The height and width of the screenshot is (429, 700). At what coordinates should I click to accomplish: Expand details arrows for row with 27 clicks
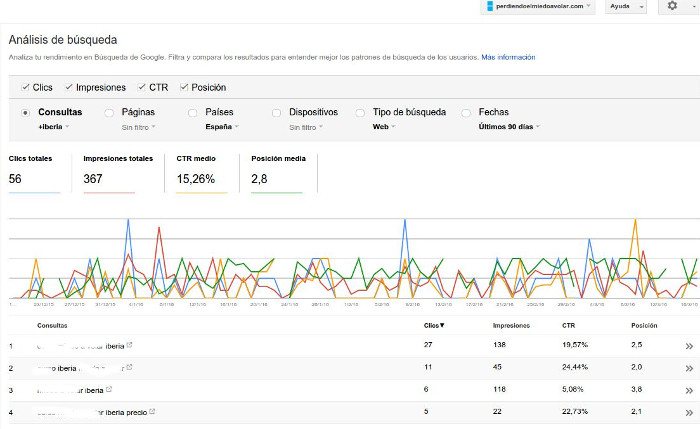689,346
